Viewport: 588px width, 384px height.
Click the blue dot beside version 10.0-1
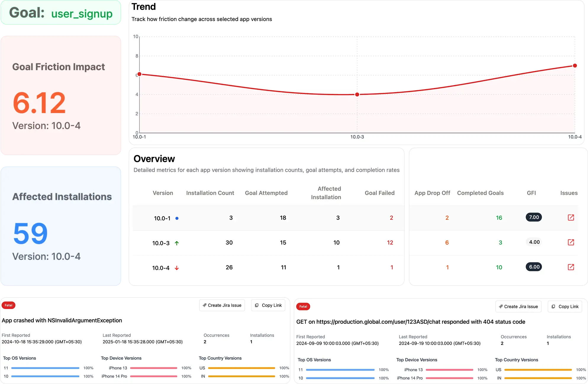[177, 218]
